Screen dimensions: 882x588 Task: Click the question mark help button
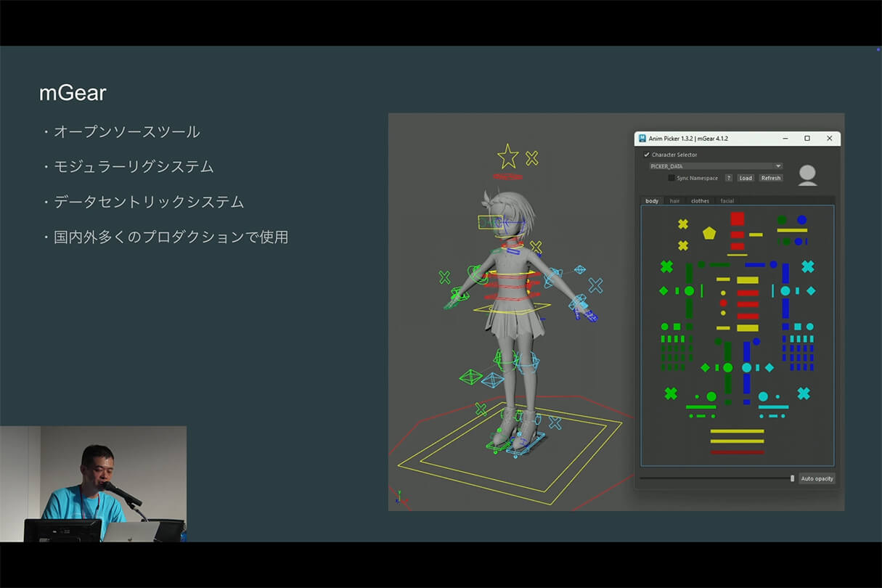[729, 178]
